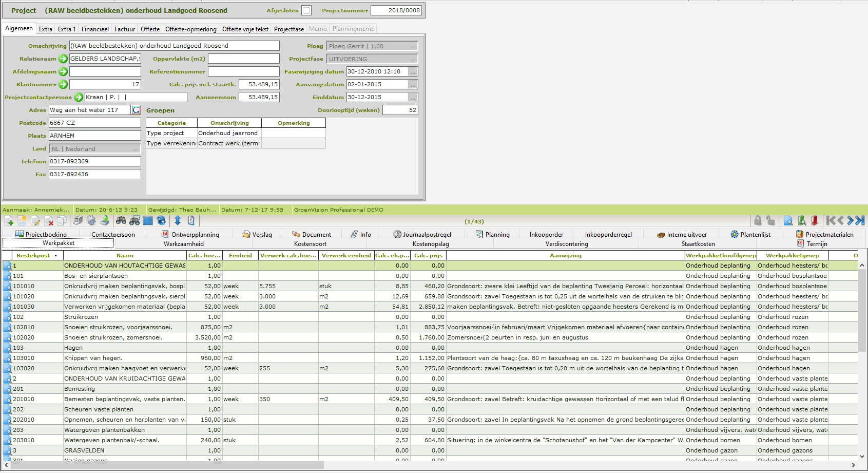Open the Werkzaamheid tab
Image resolution: width=868 pixels, height=473 pixels.
(x=184, y=244)
